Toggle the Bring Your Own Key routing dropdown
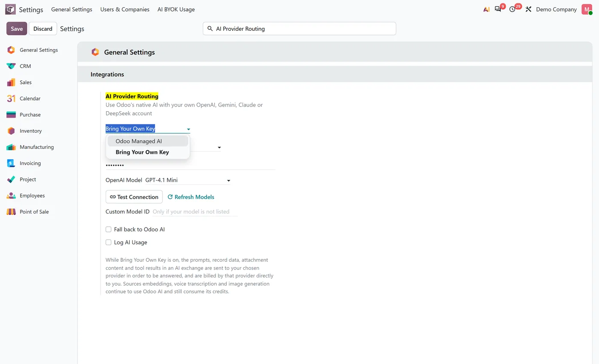The height and width of the screenshot is (364, 599). pos(148,129)
